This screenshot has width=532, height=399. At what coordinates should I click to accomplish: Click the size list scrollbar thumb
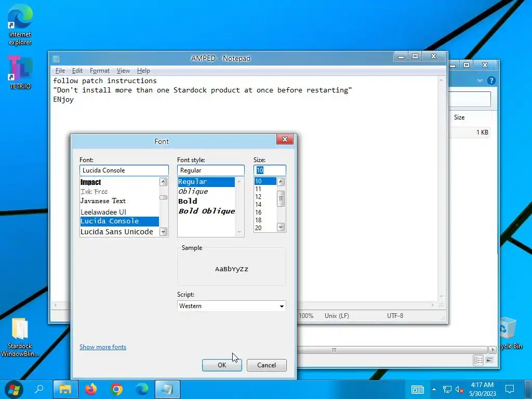point(281,198)
